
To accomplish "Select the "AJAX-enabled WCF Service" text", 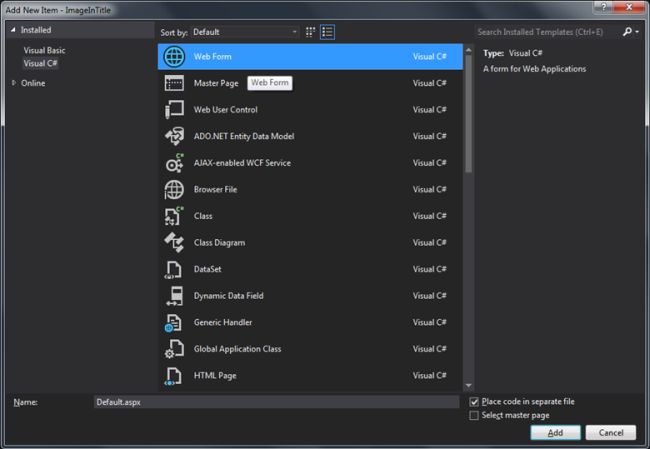I will 242,163.
